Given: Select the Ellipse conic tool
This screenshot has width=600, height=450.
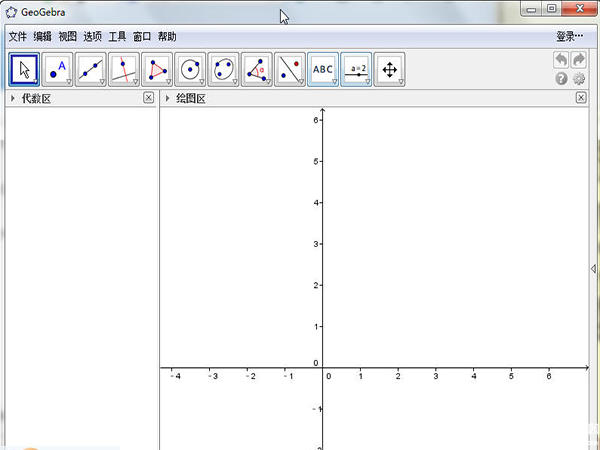Looking at the screenshot, I should click(x=223, y=69).
